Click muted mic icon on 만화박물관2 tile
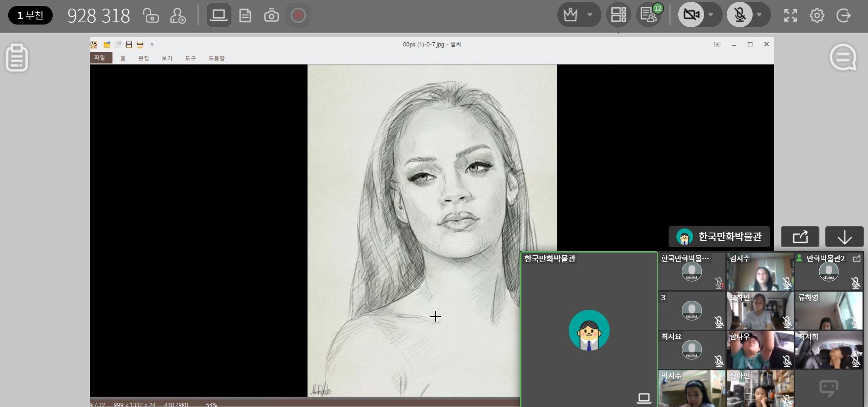868x407 pixels. pos(855,283)
